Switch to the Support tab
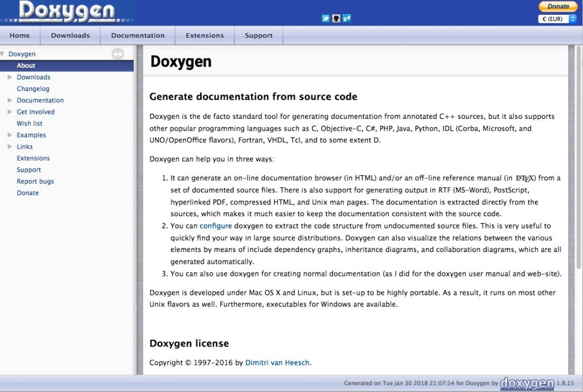 tap(258, 35)
